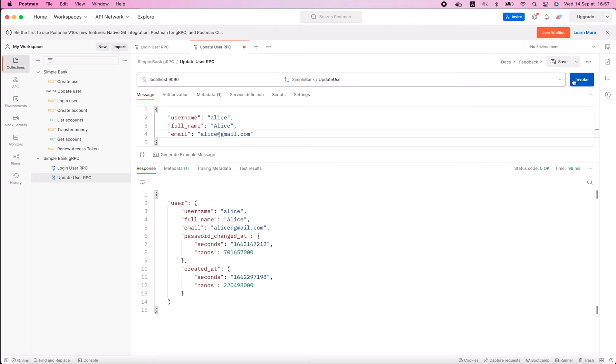Viewport: 616px width, 364px height.
Task: Click the Learn More link
Action: (585, 33)
